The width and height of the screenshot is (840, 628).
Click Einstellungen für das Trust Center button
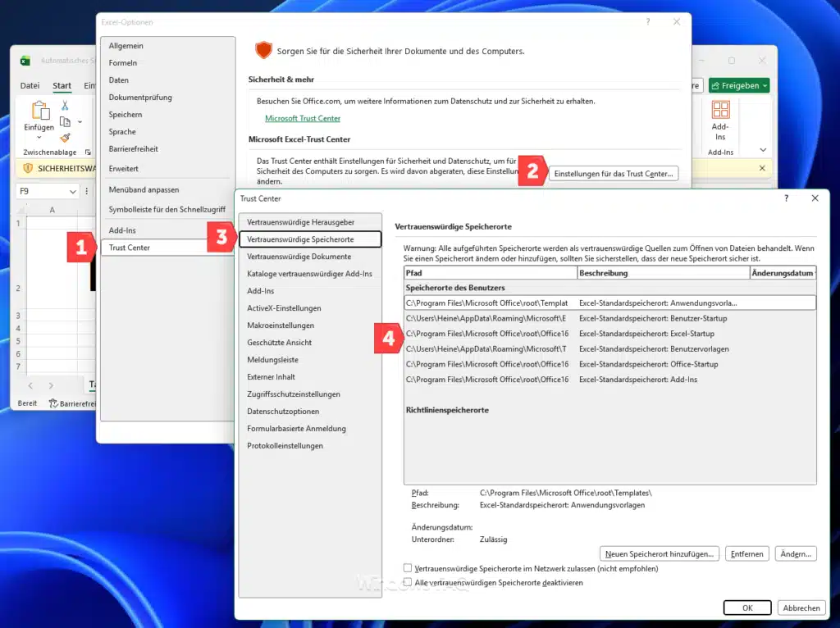(x=615, y=174)
